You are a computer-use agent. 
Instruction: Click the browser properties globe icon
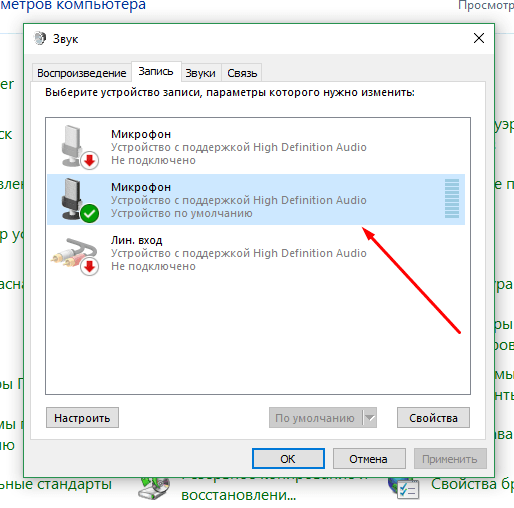tap(403, 488)
